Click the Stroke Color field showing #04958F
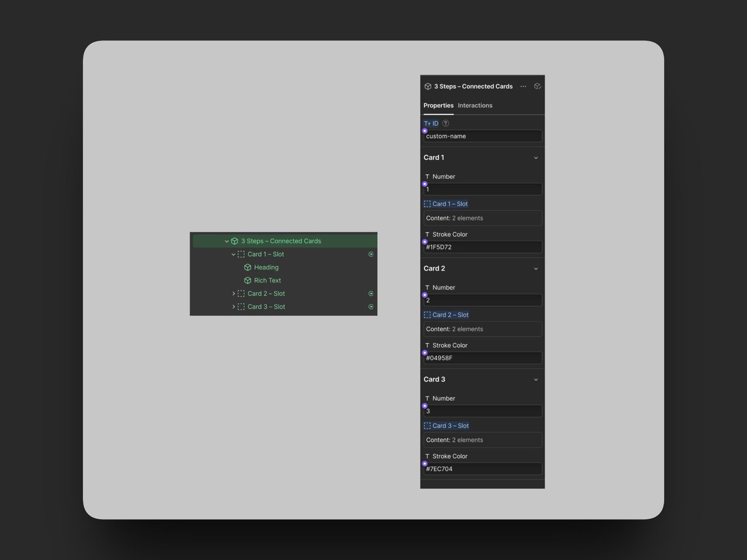 click(x=482, y=358)
